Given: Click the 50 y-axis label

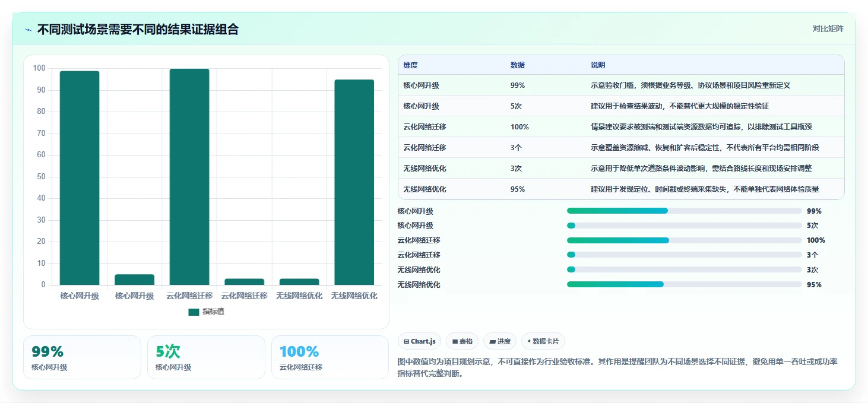Looking at the screenshot, I should click(x=41, y=177).
